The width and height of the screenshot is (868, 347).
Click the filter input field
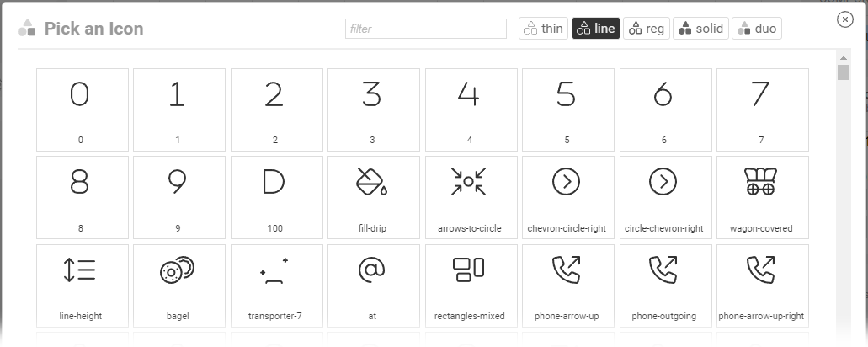(x=426, y=29)
